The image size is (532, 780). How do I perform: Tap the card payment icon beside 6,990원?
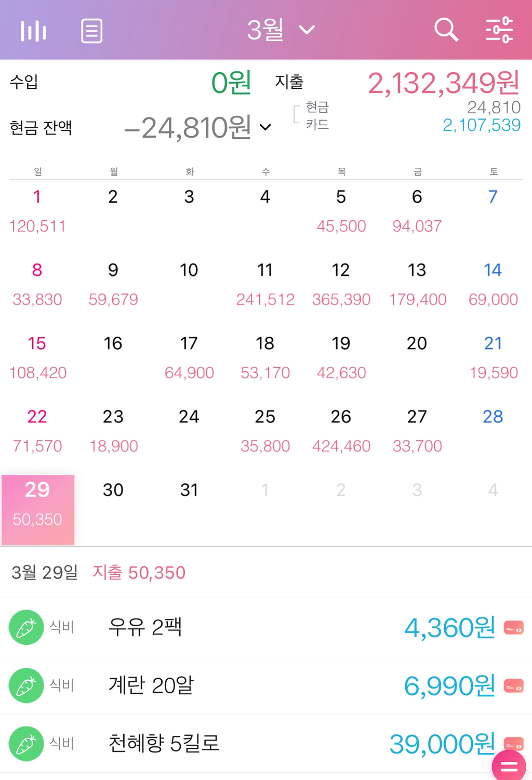point(514,686)
